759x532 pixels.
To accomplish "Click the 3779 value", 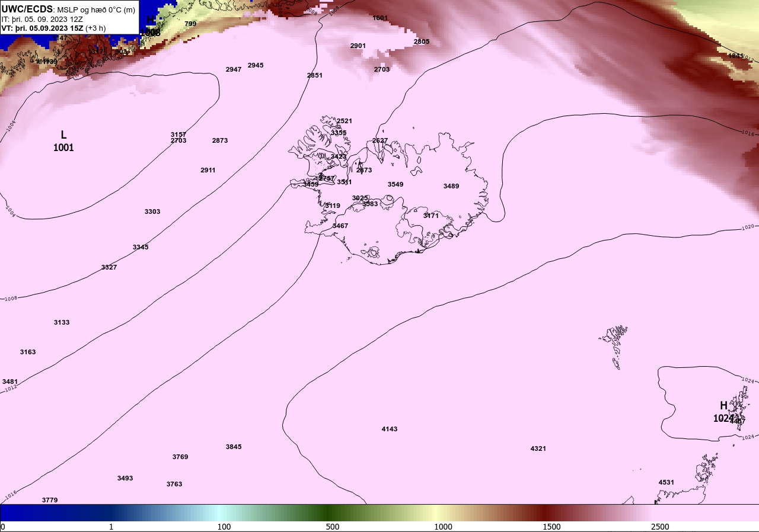I will tap(50, 500).
